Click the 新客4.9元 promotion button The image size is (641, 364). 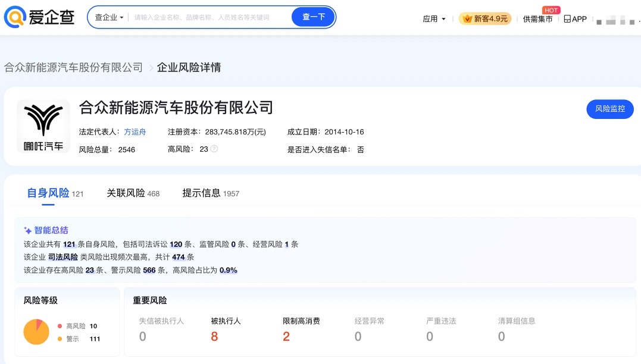click(485, 19)
